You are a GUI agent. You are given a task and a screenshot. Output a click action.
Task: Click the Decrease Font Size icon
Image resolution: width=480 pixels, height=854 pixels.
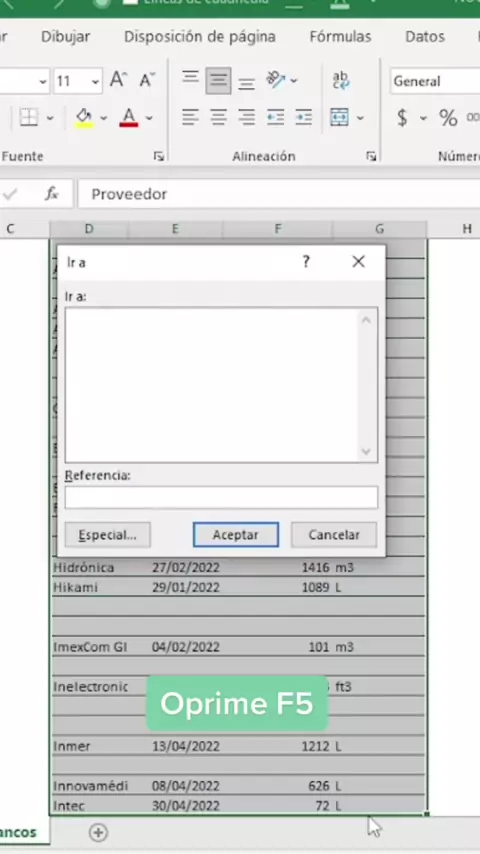pos(147,81)
